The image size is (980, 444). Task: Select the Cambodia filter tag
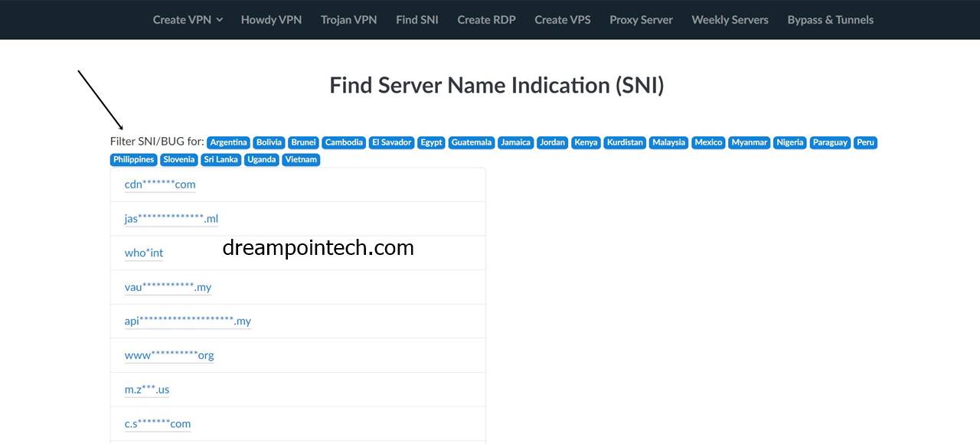(344, 142)
